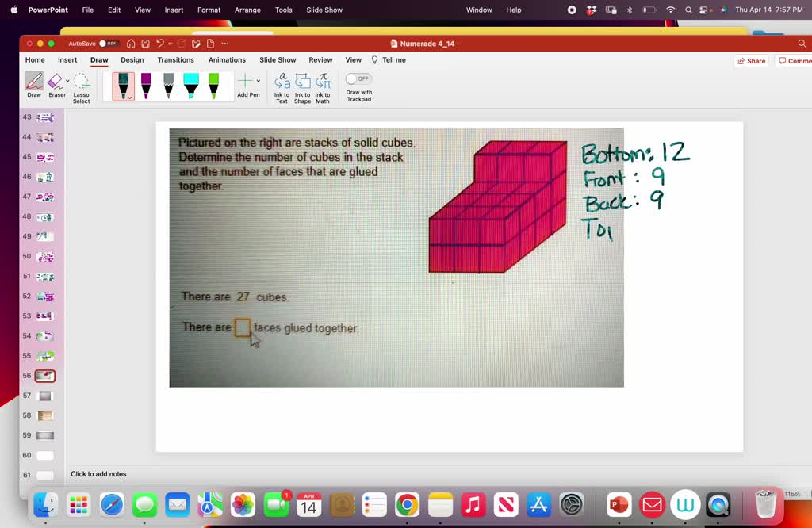Viewport: 812px width, 528px height.
Task: Click the Ink to Text tool
Action: point(282,84)
